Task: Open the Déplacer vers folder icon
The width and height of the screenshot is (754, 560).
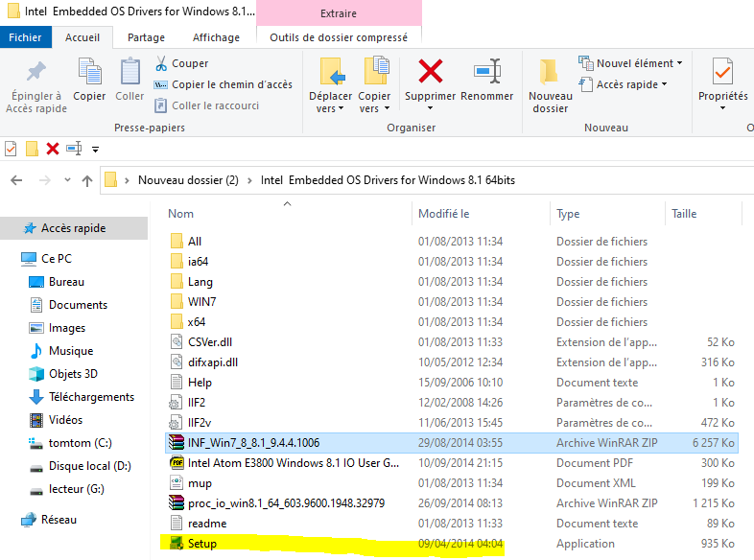Action: click(332, 72)
